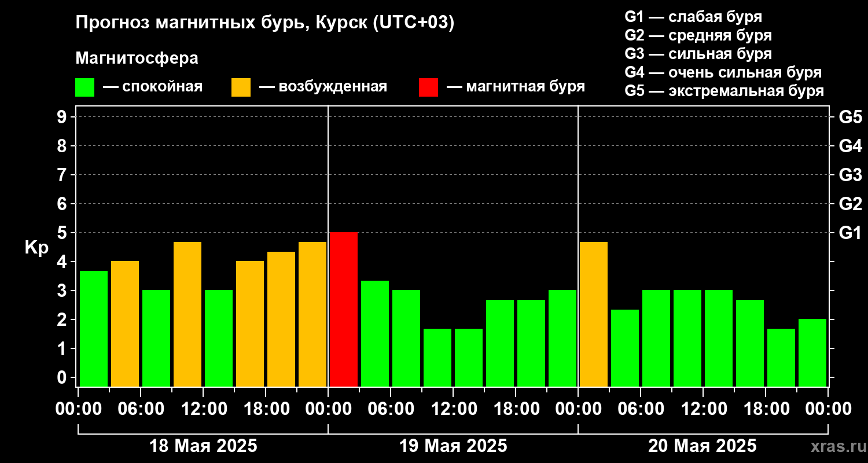Viewport: 868px width, 463px height.
Task: Click the '18 Мая 2025' date label
Action: (x=203, y=446)
